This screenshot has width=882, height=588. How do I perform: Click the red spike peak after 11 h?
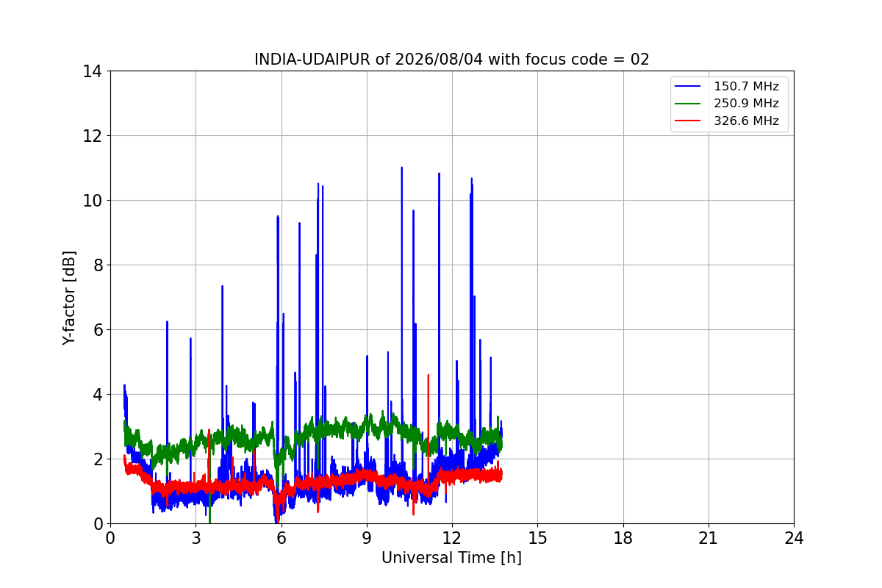[428, 376]
